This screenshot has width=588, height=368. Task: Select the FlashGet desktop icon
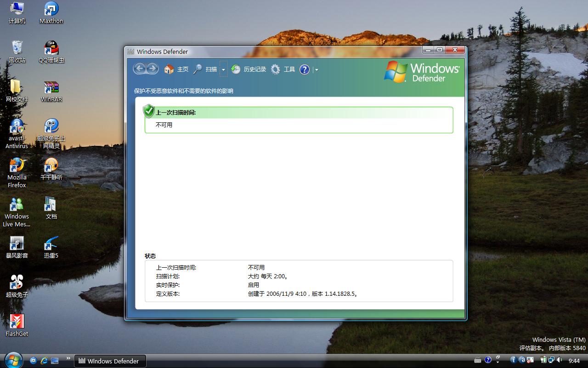[x=17, y=326]
